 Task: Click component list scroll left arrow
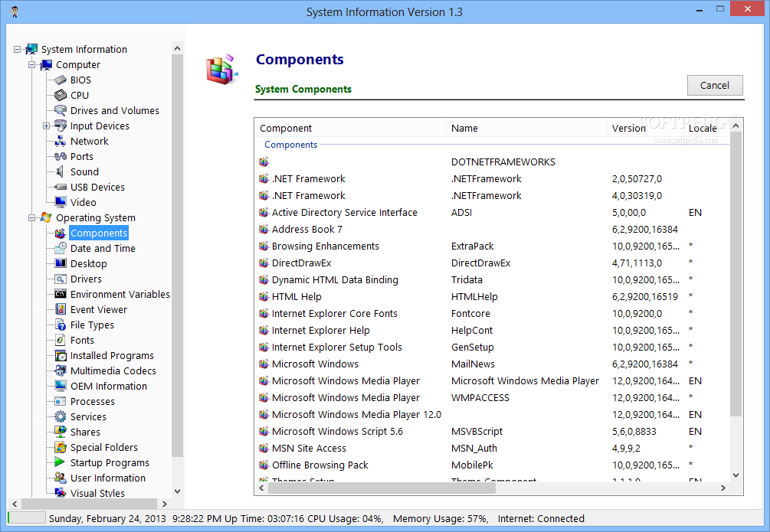point(262,488)
